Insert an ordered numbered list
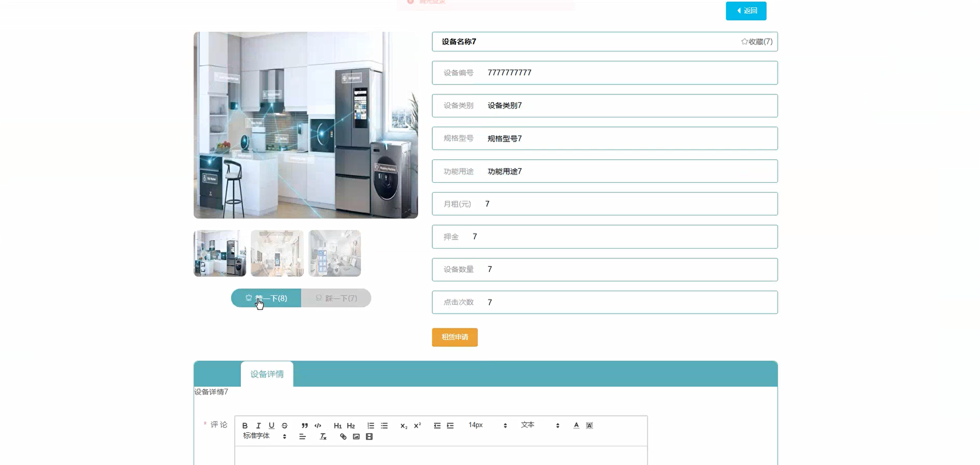This screenshot has width=980, height=465. [x=370, y=425]
